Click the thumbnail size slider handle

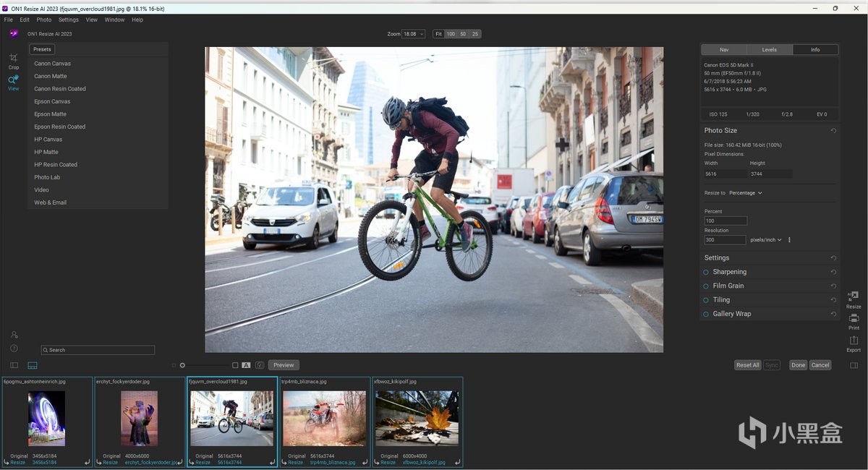pyautogui.click(x=182, y=365)
